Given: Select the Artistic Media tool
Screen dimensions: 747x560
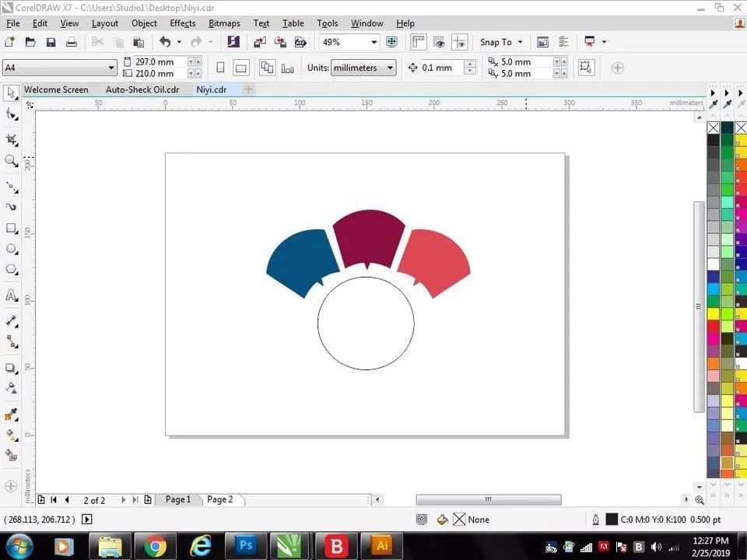Looking at the screenshot, I should point(11,207).
